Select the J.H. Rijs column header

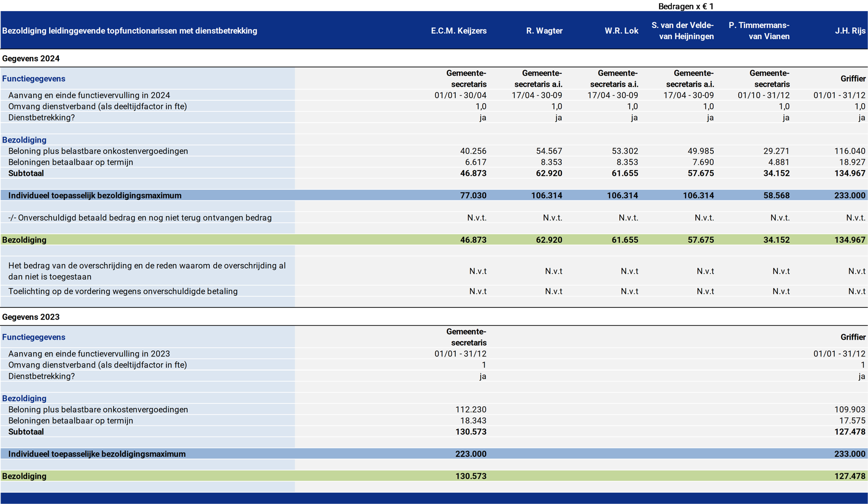tap(850, 31)
